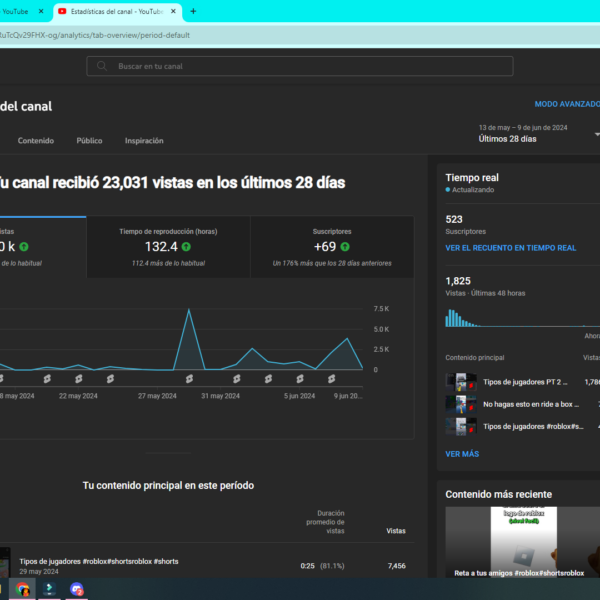Click the '27 may 2024' axis label
The height and width of the screenshot is (600, 600).
tap(157, 396)
